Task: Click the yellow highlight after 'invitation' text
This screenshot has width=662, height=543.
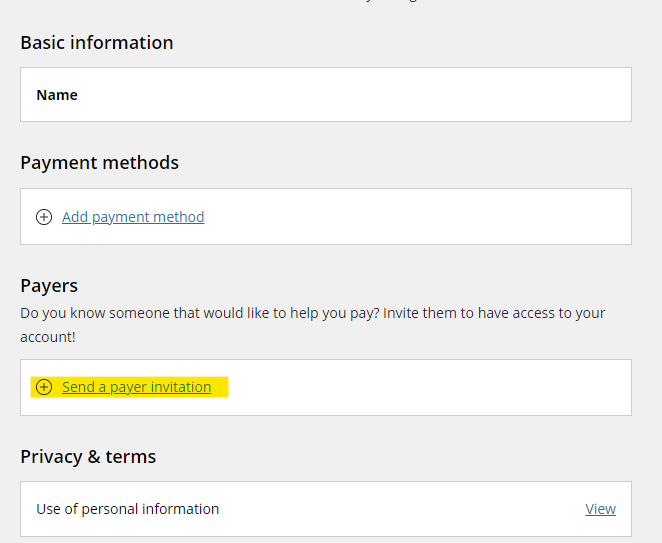Action: 220,387
